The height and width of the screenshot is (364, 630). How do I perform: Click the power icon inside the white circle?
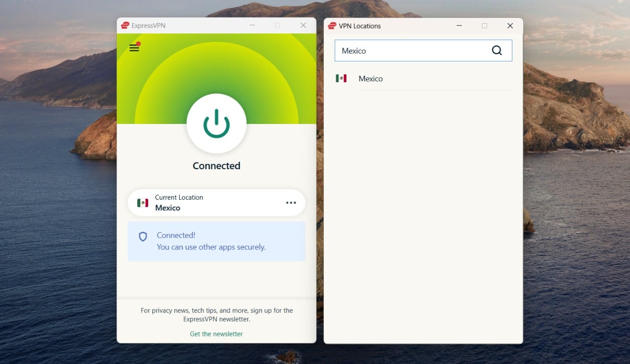(x=217, y=124)
